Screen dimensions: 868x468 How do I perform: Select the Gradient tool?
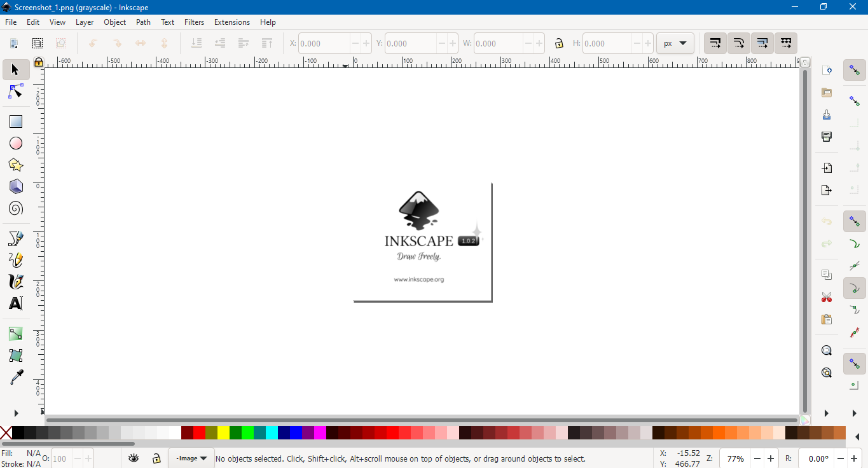[16, 334]
